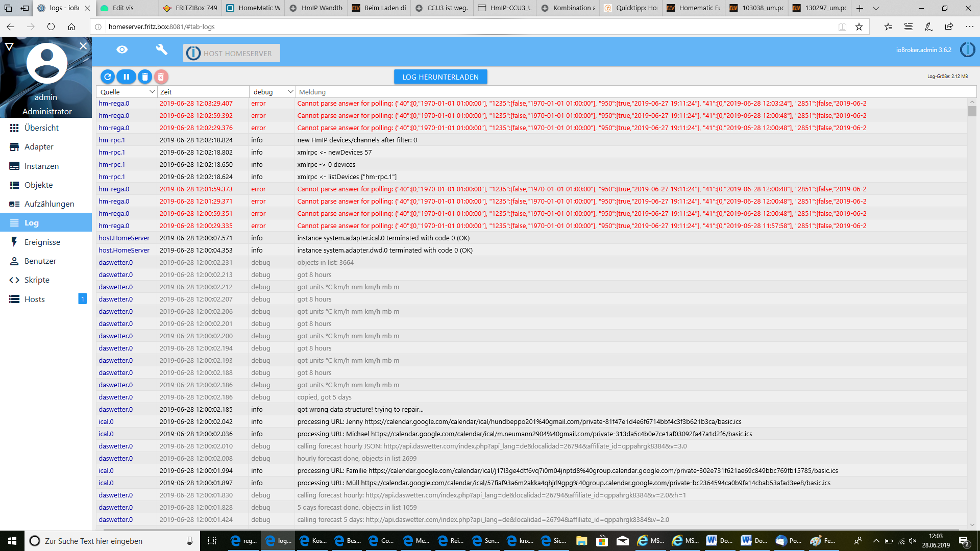980x551 pixels.
Task: Click the ioBroker logo at top right
Action: tap(967, 50)
